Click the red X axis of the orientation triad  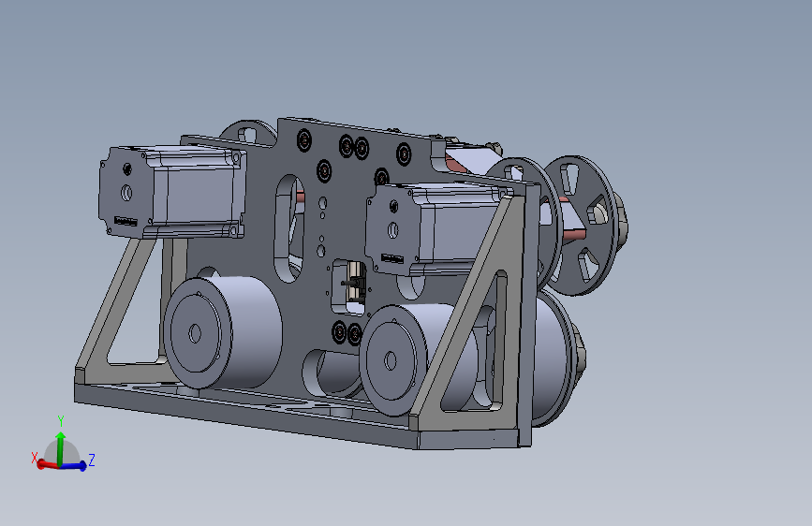(48, 464)
